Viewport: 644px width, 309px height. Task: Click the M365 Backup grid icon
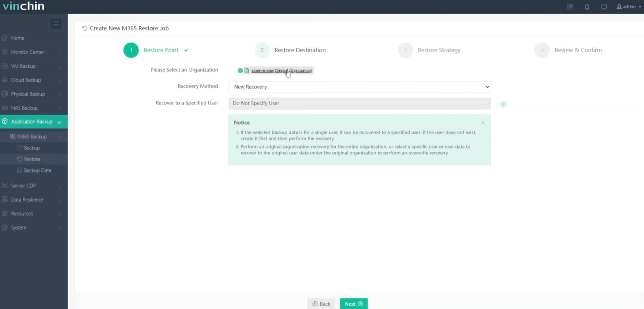click(13, 136)
